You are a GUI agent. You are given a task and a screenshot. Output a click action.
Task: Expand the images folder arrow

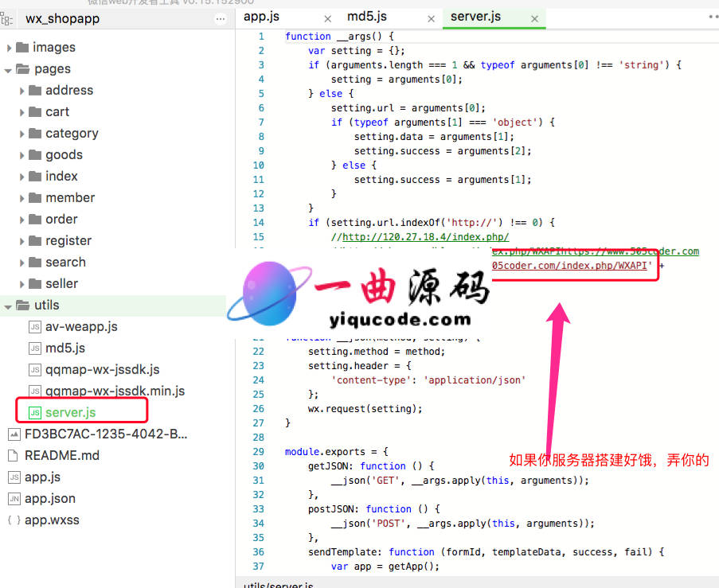click(10, 48)
